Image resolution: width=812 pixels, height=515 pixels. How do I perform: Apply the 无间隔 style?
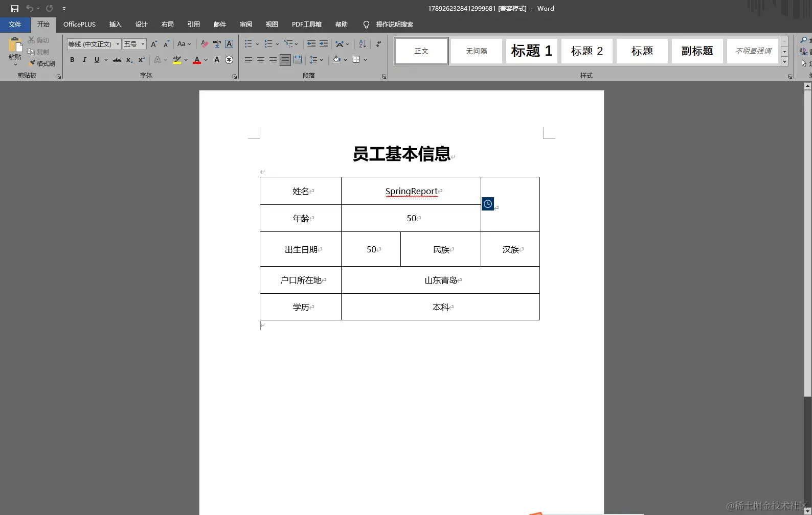click(x=477, y=51)
